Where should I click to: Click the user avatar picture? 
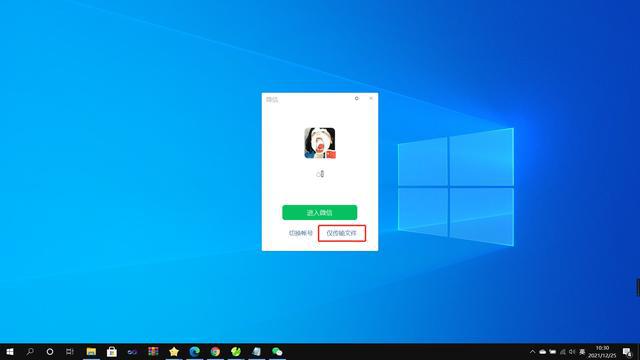320,143
